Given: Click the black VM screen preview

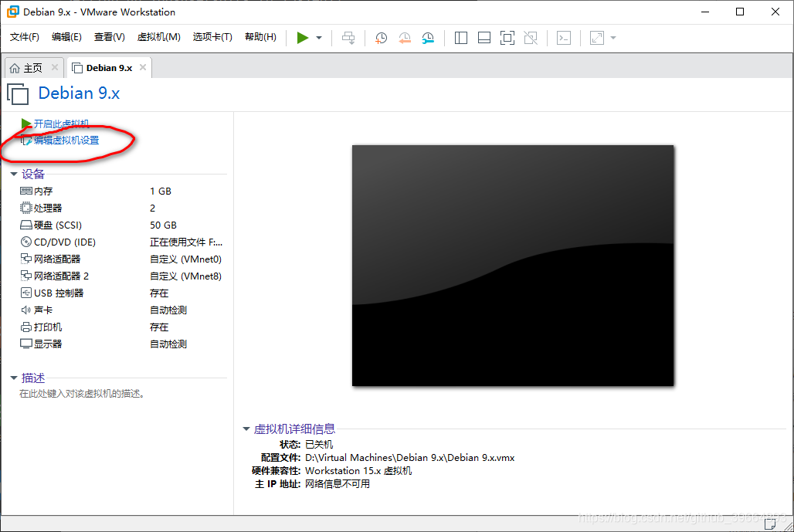Looking at the screenshot, I should click(513, 266).
